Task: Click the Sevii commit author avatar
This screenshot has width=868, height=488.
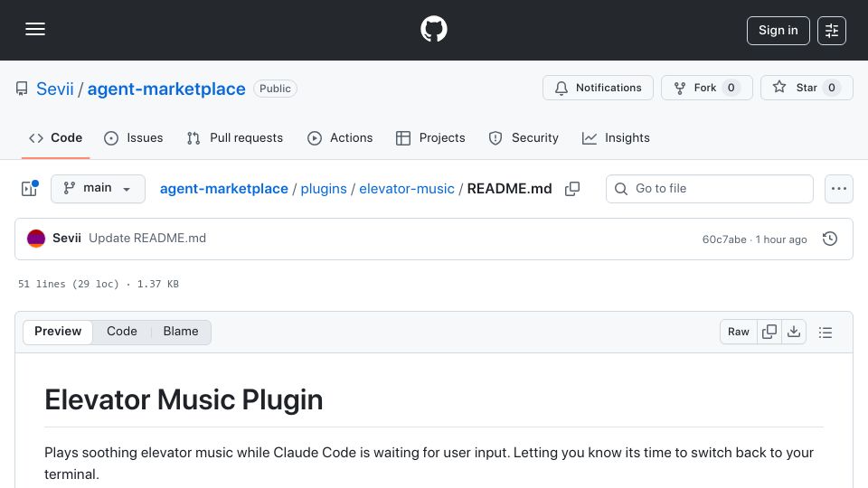Action: [36, 239]
